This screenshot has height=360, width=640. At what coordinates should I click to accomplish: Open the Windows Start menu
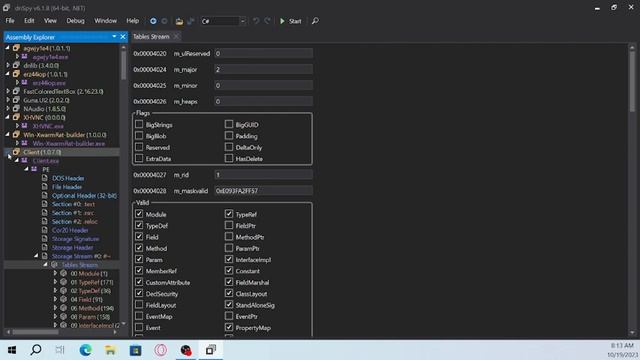11,350
